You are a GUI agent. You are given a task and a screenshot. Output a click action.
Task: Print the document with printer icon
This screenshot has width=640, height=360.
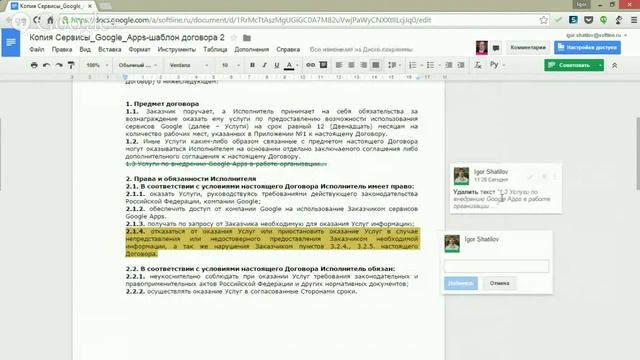click(34, 65)
